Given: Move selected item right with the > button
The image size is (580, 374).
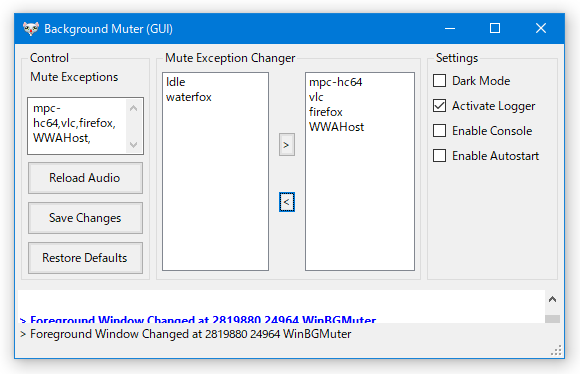Looking at the screenshot, I should (287, 145).
